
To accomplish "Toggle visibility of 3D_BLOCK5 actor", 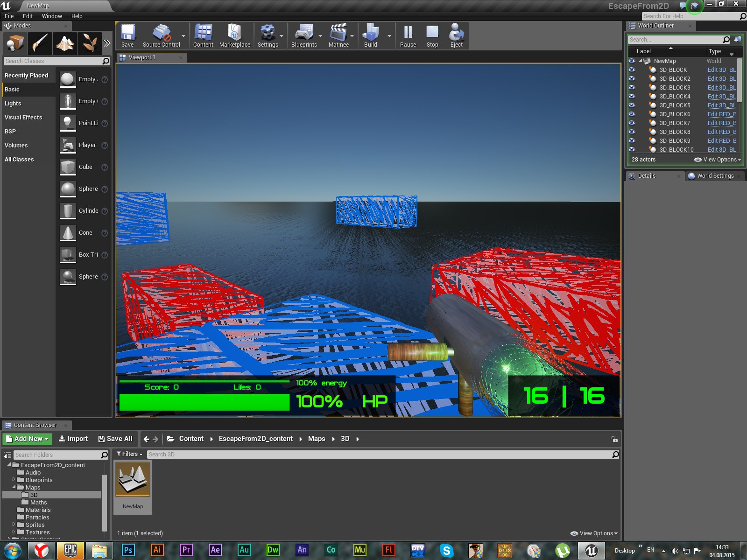I will pyautogui.click(x=632, y=105).
